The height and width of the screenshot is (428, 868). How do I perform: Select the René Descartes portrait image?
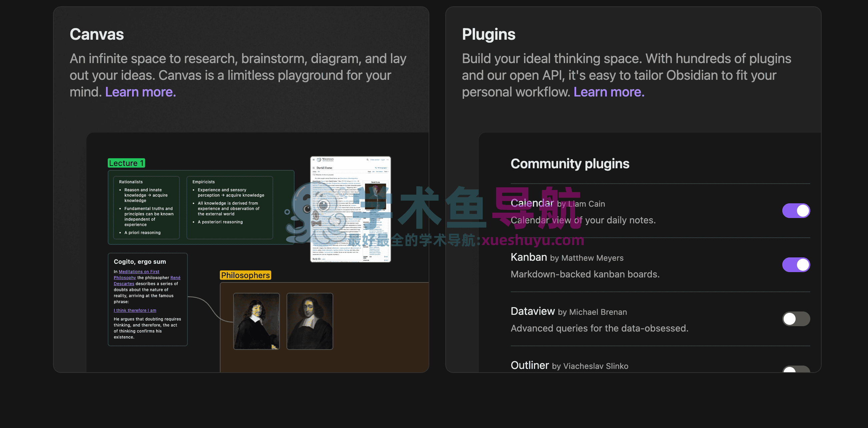pyautogui.click(x=257, y=321)
